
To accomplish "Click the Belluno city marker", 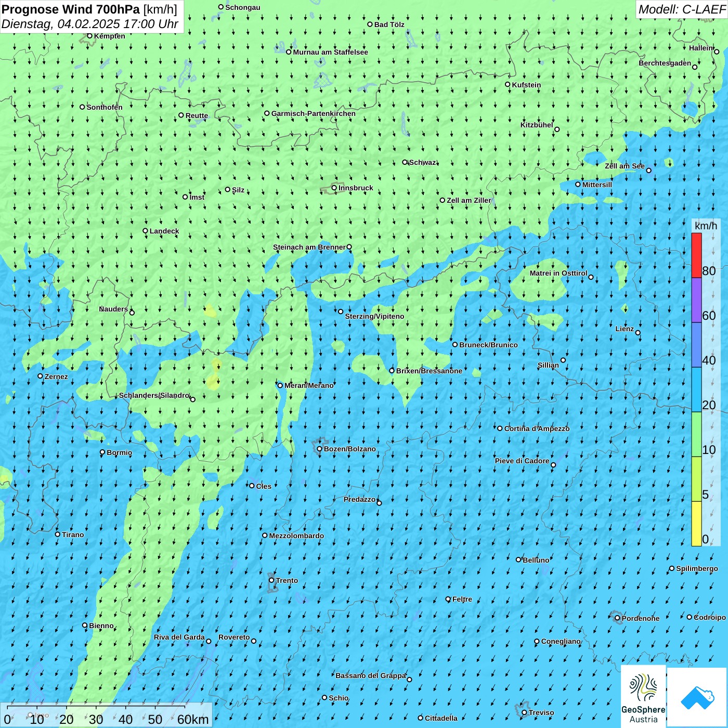I will pyautogui.click(x=518, y=560).
